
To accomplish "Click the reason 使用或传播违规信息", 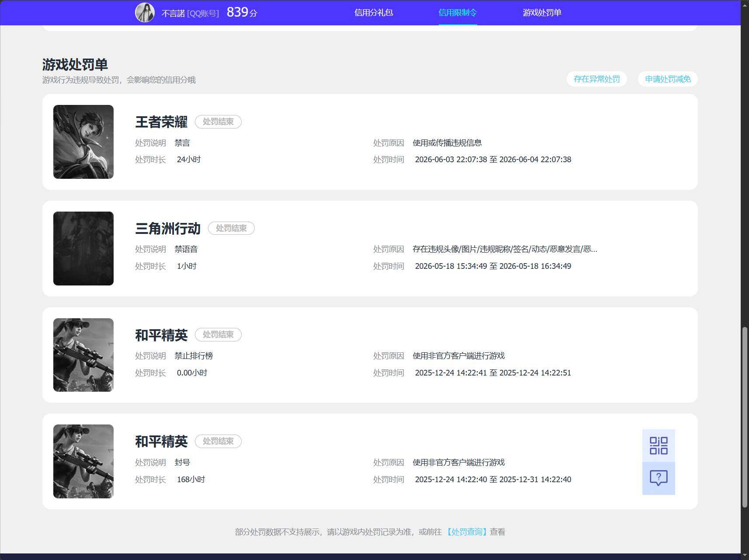I will point(447,143).
